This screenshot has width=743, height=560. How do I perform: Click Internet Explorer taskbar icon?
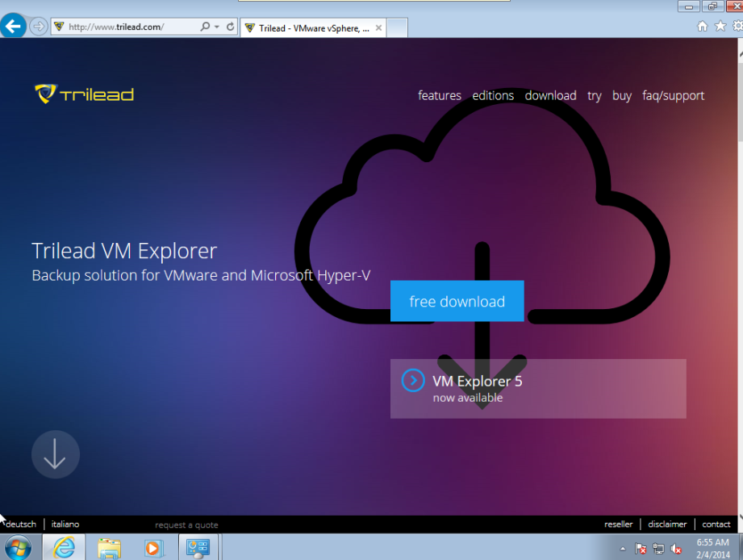click(64, 547)
